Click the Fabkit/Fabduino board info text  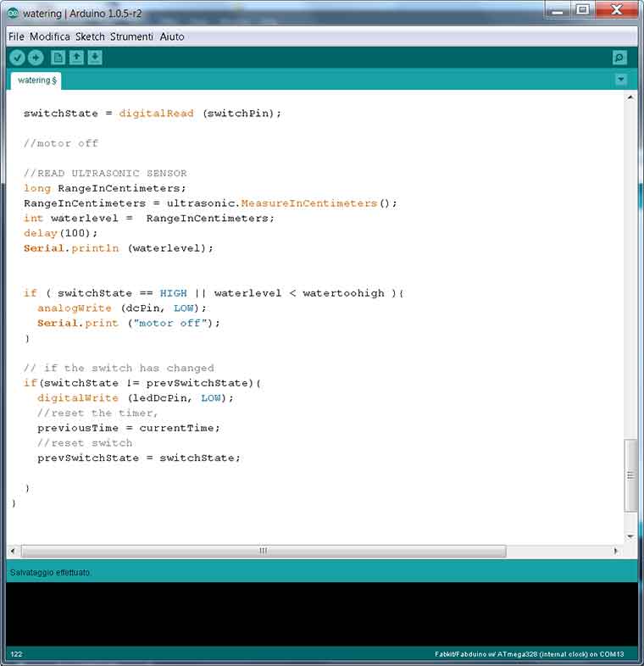tap(530, 654)
